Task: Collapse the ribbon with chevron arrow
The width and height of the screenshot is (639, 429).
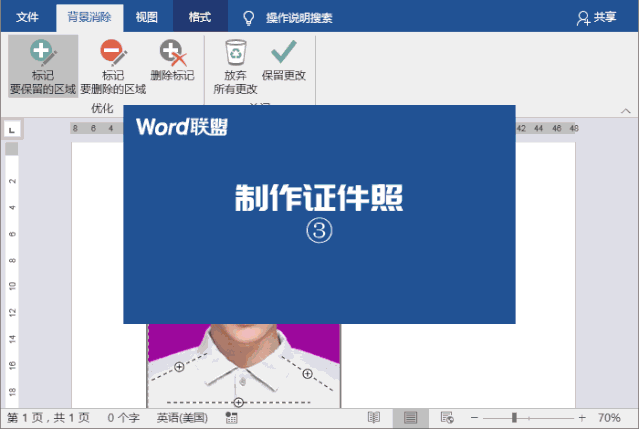Action: point(625,111)
